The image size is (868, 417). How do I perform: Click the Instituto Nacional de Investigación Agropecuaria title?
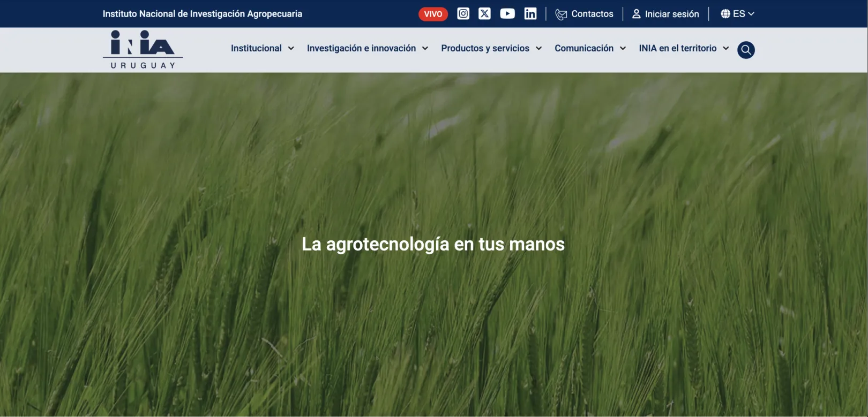[202, 14]
